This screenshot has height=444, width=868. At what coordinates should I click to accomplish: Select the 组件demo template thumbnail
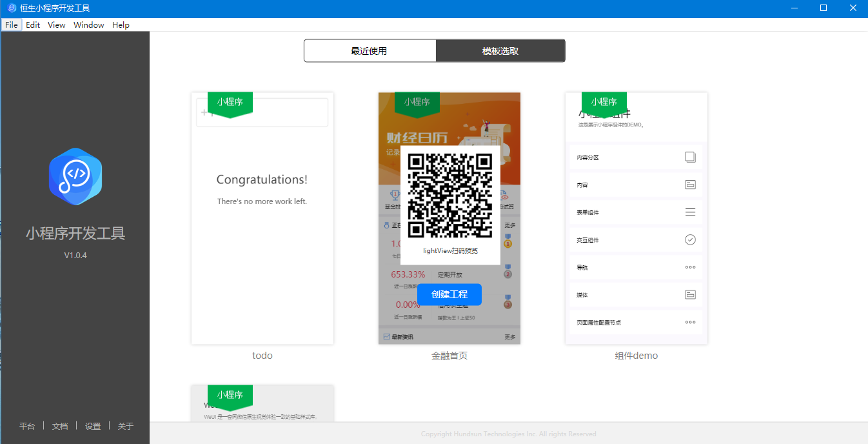[636, 218]
